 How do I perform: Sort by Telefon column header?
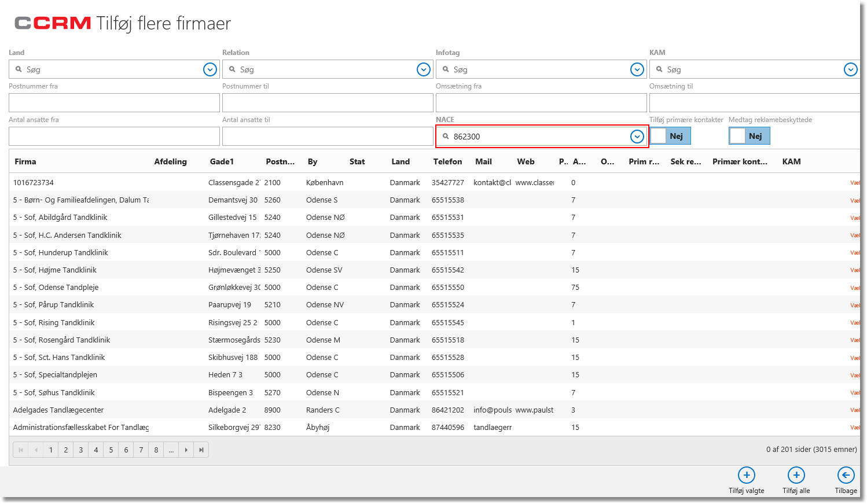pos(447,161)
